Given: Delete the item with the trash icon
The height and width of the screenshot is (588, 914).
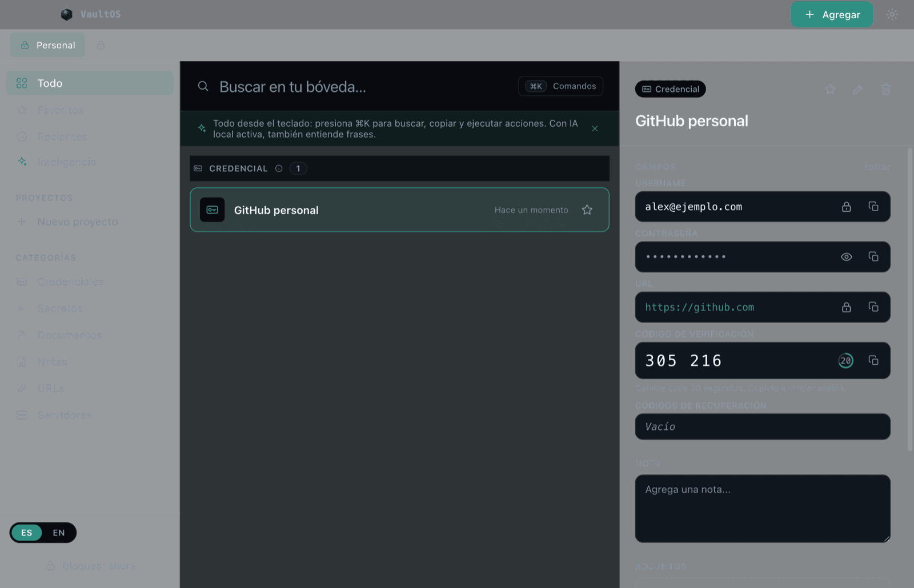Looking at the screenshot, I should (x=886, y=89).
